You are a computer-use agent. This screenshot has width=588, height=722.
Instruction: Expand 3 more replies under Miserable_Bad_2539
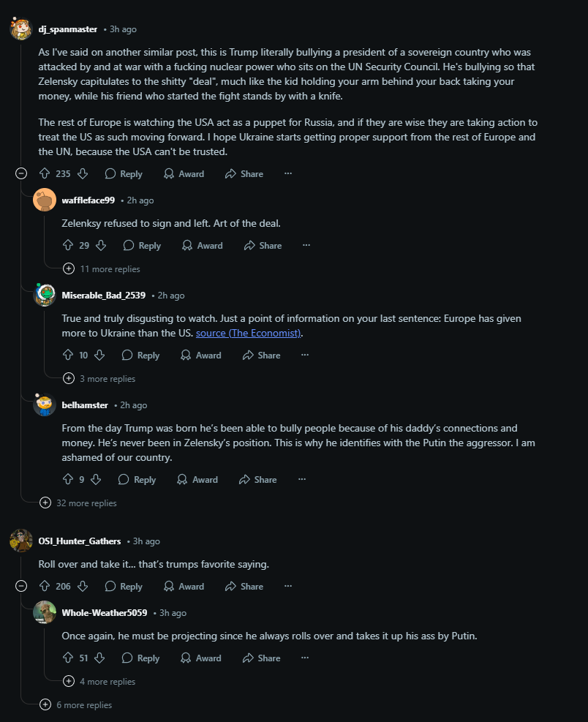pos(99,378)
